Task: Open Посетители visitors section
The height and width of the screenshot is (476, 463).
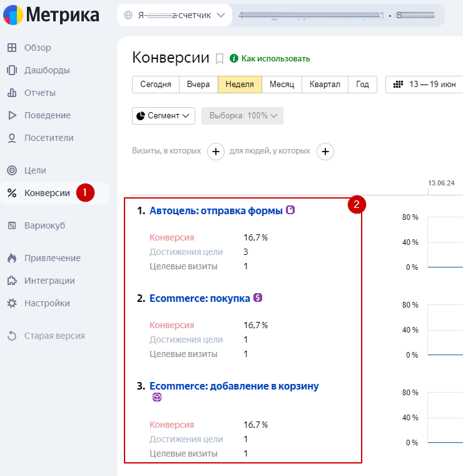Action: (49, 138)
